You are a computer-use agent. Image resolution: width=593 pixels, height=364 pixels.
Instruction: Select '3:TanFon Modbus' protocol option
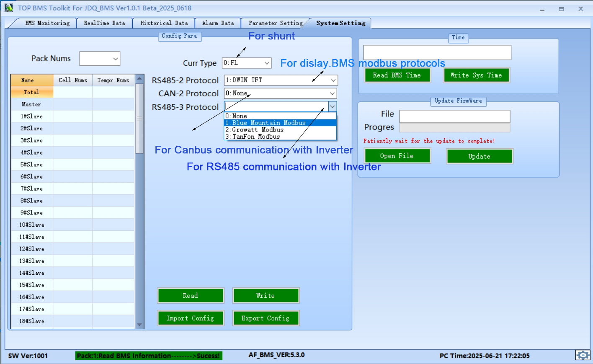[280, 137]
